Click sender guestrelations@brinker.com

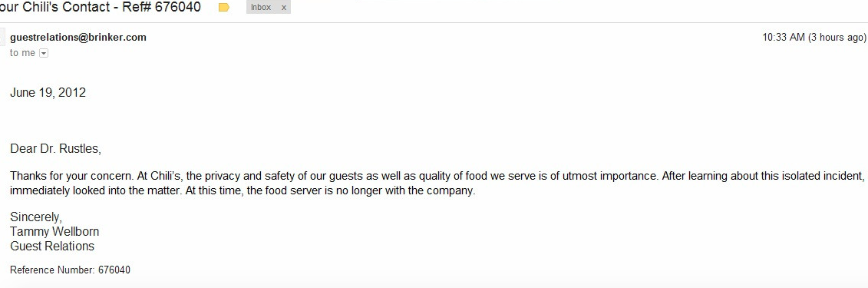pyautogui.click(x=78, y=38)
